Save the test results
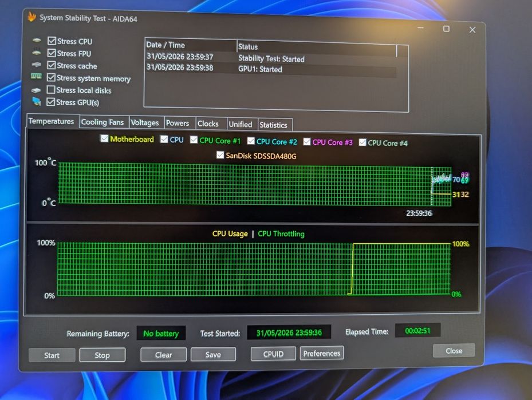The image size is (532, 400). (x=213, y=354)
